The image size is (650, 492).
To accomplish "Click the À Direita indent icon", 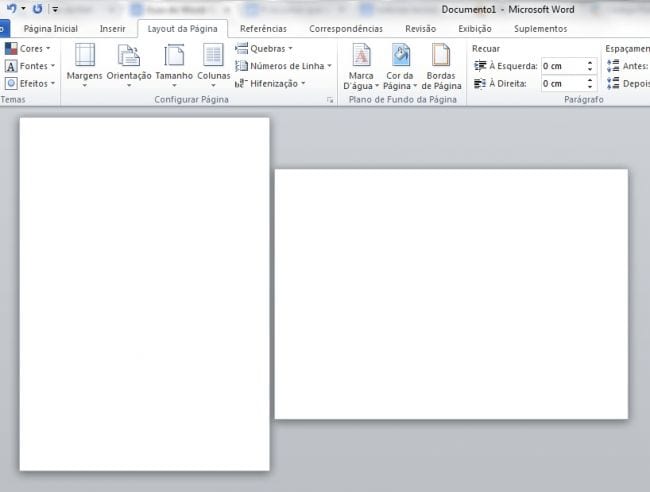I will coord(480,83).
